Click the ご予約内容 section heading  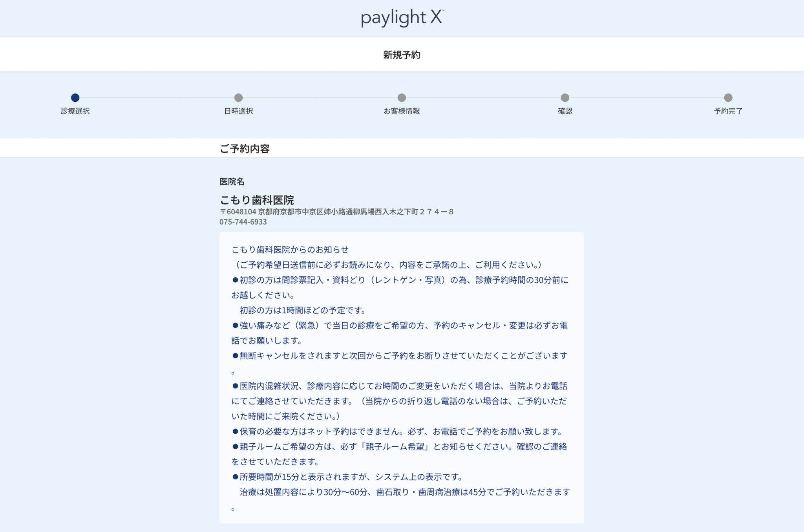click(x=245, y=149)
